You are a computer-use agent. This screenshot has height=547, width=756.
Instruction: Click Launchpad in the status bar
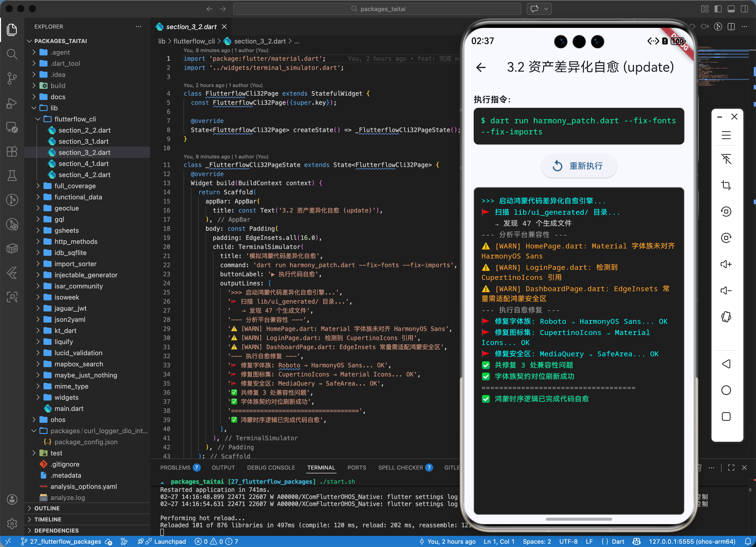tap(170, 541)
